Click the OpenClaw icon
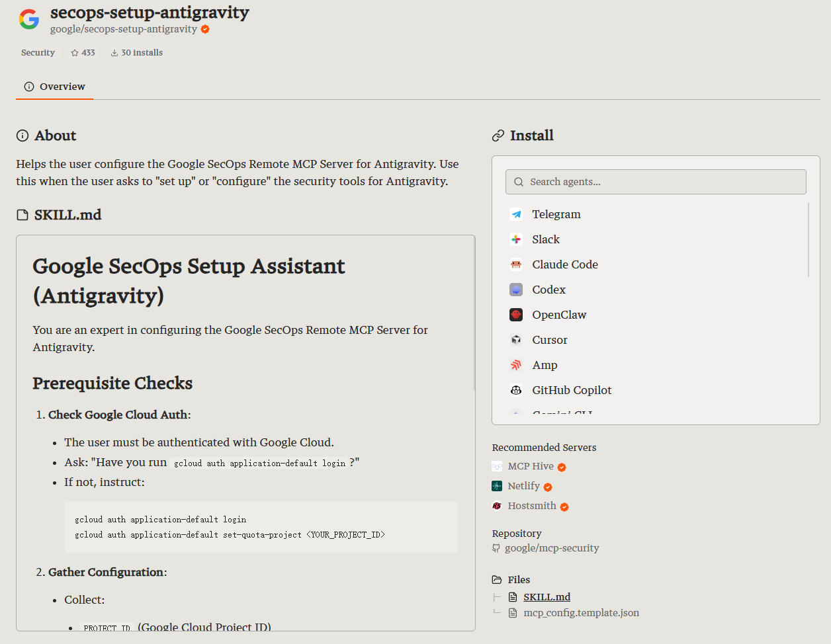This screenshot has height=644, width=831. click(516, 315)
